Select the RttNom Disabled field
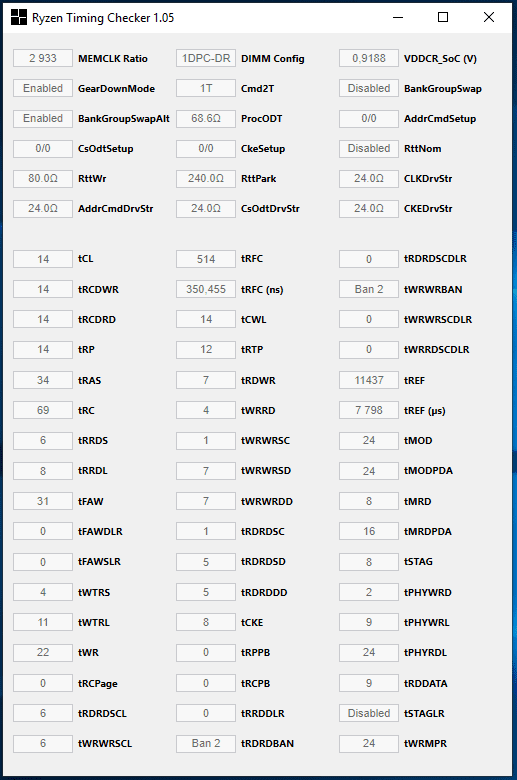The width and height of the screenshot is (517, 780). pyautogui.click(x=369, y=148)
